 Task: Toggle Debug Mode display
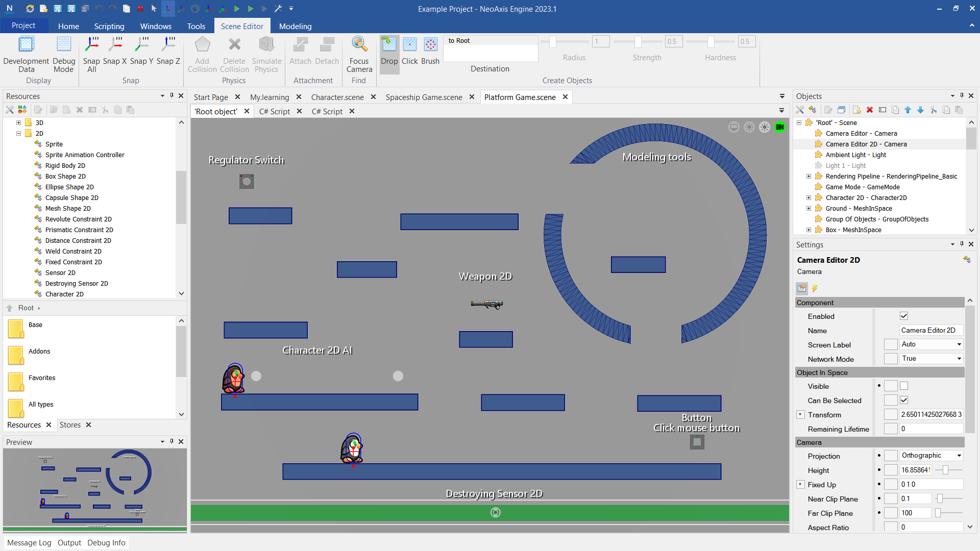click(64, 55)
